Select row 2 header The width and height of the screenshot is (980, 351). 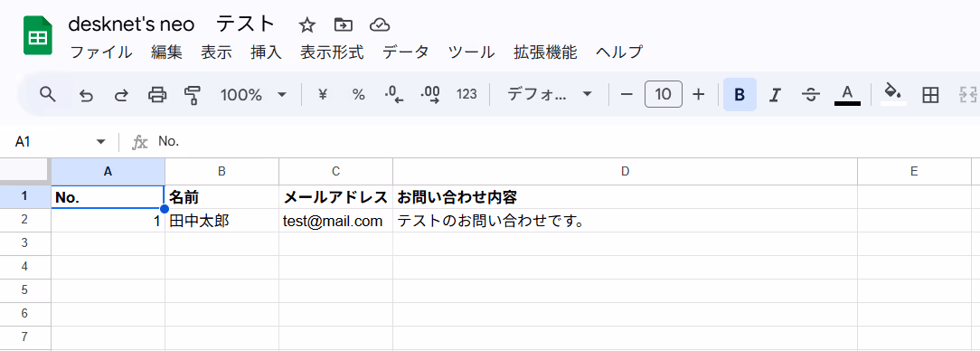tap(25, 220)
